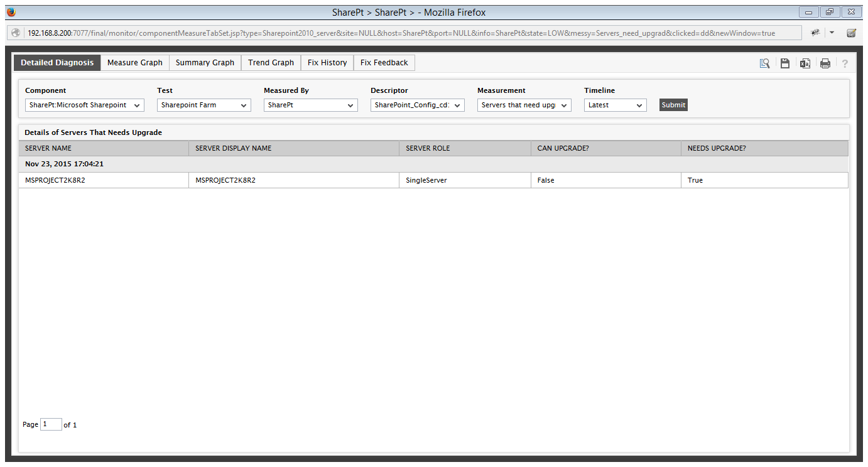Open help via the question mark icon

(x=845, y=63)
